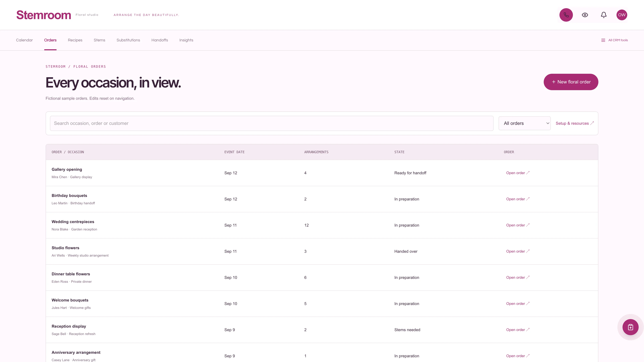The image size is (644, 362).
Task: Open notifications bell
Action: 604,15
